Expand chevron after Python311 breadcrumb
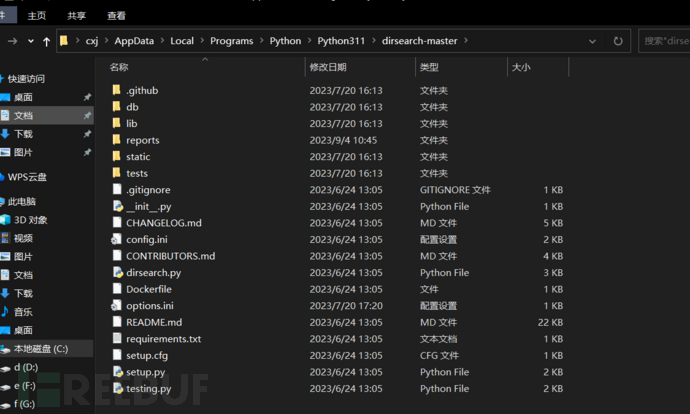This screenshot has width=690, height=414. coord(374,41)
